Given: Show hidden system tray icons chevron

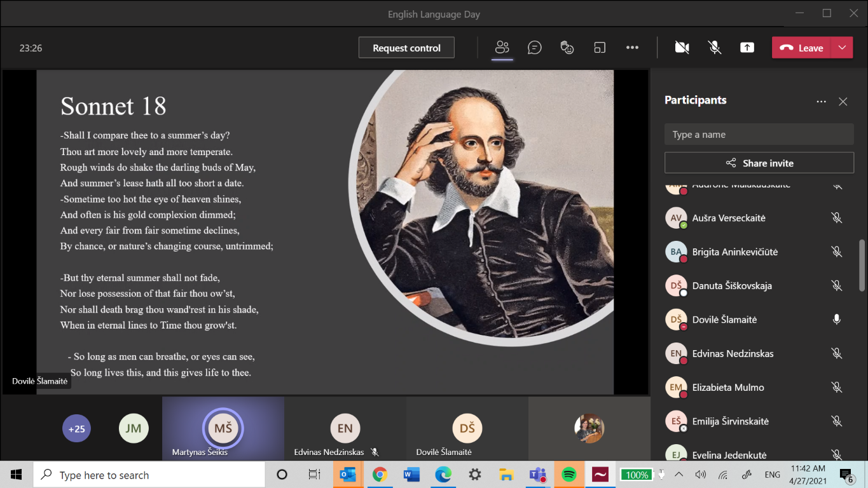Looking at the screenshot, I should tap(679, 475).
